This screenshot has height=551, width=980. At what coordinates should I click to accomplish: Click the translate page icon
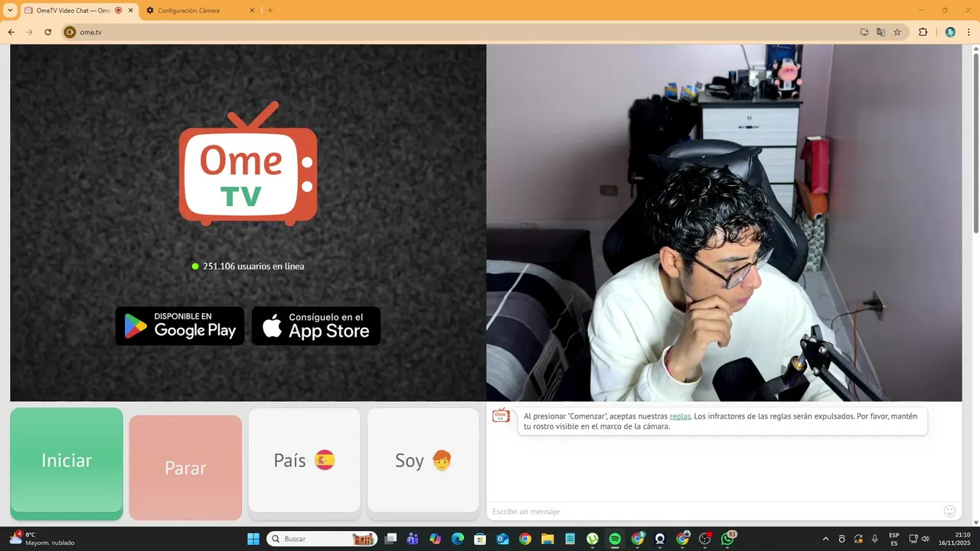(x=880, y=32)
